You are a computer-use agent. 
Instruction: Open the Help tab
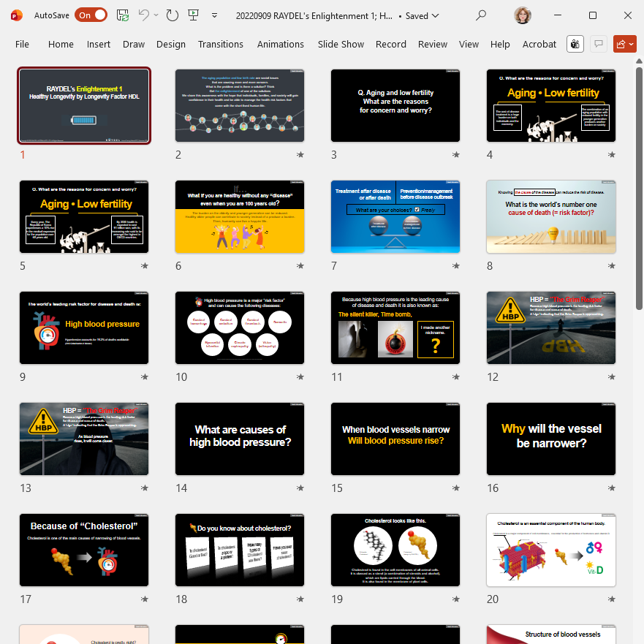click(x=500, y=44)
